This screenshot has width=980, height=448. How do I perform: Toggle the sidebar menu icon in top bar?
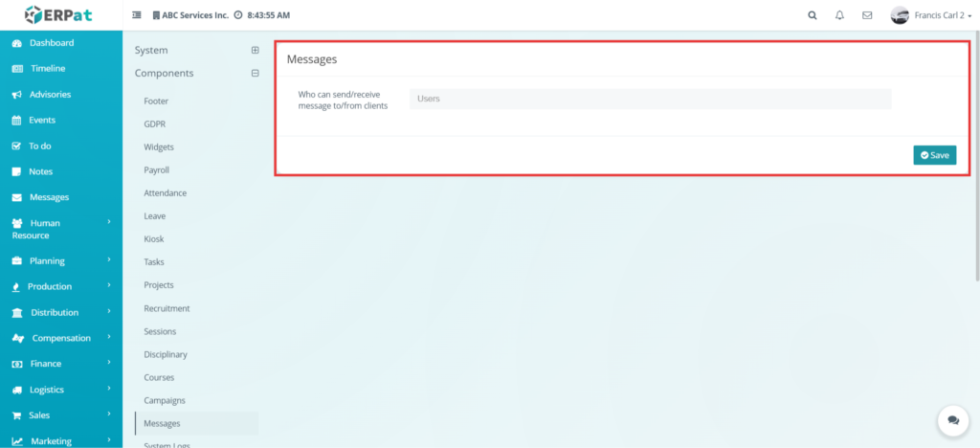tap(137, 15)
